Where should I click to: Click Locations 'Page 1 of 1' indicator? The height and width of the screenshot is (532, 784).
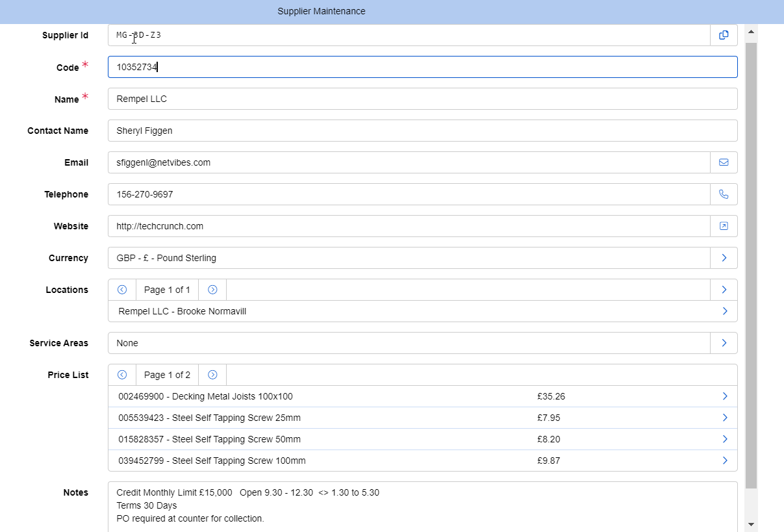click(x=168, y=290)
